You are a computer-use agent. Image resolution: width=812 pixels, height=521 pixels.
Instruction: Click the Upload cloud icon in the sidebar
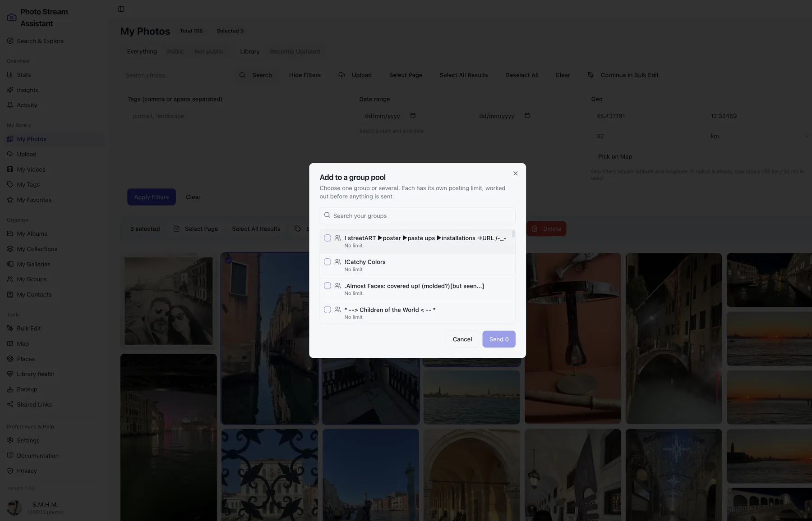click(x=10, y=154)
